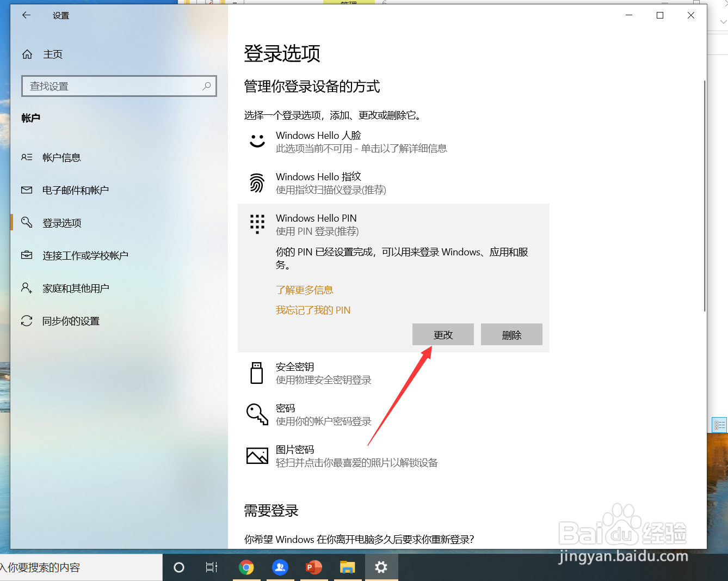
Task: Click the settings page vertical scrollbar
Action: click(705, 196)
